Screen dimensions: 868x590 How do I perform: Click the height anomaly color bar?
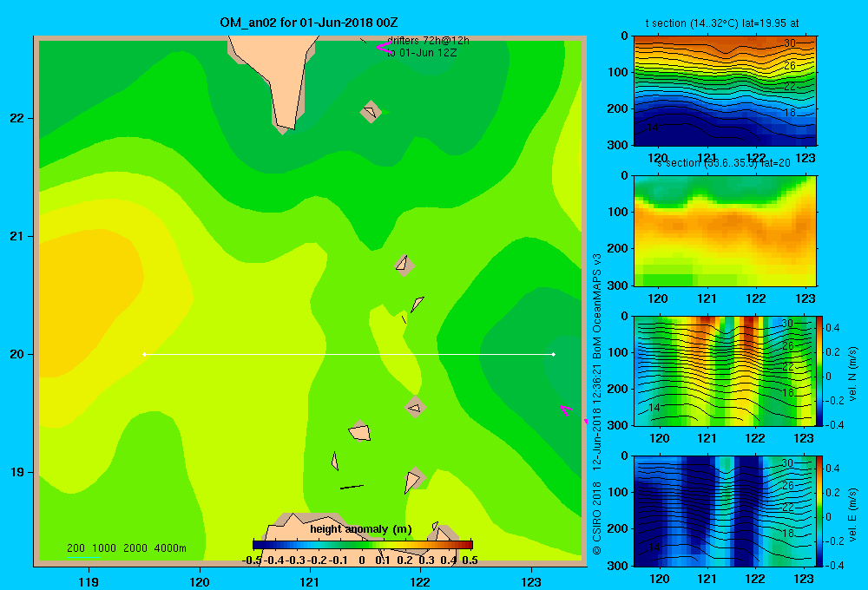pyautogui.click(x=363, y=545)
